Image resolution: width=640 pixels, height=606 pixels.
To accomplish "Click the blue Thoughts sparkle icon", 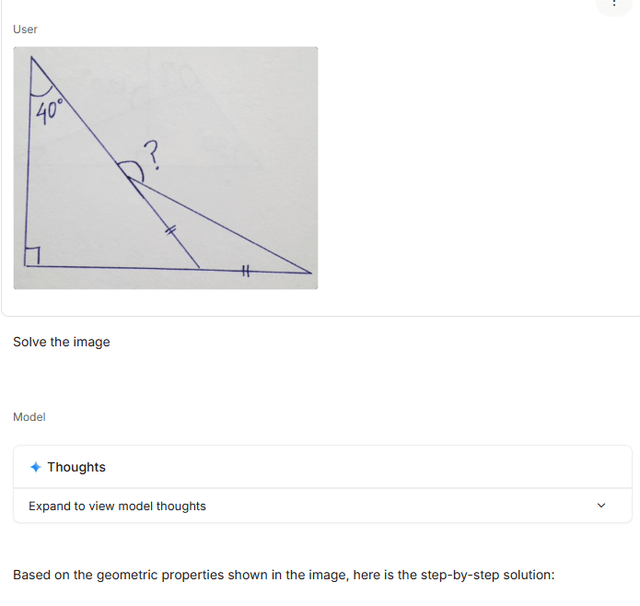I will click(36, 467).
